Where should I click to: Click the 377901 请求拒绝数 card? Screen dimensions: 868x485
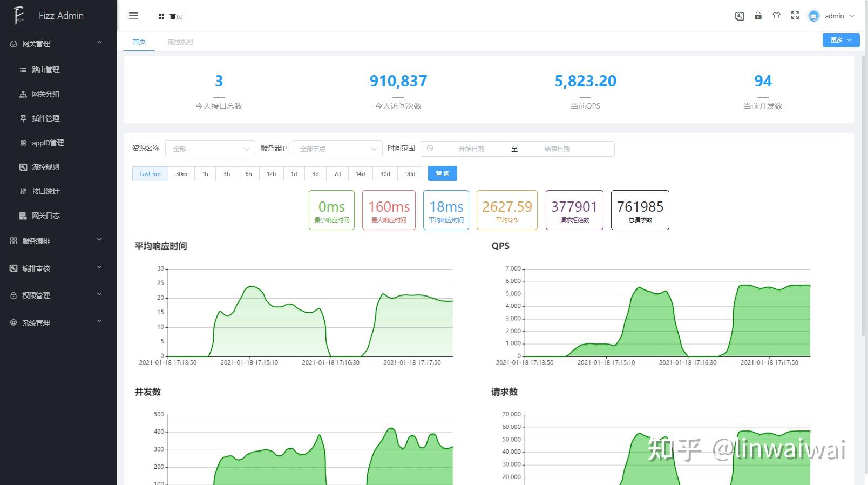(x=574, y=210)
